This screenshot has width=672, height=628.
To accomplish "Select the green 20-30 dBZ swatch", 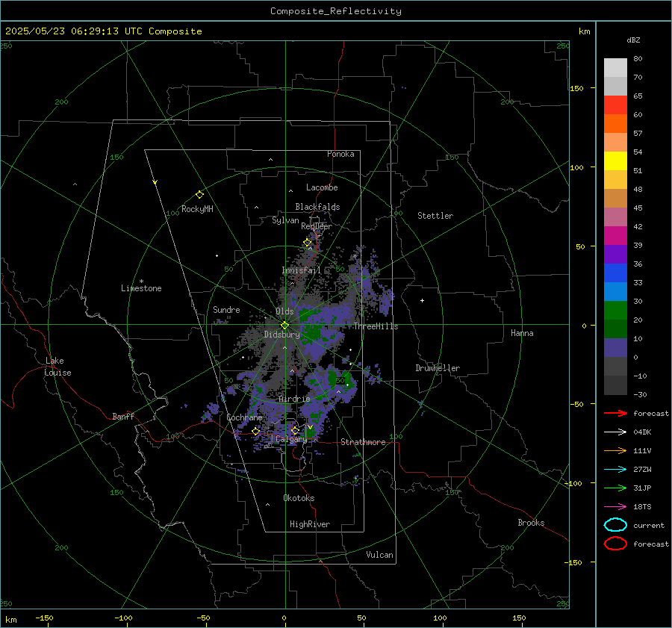I will (x=615, y=311).
